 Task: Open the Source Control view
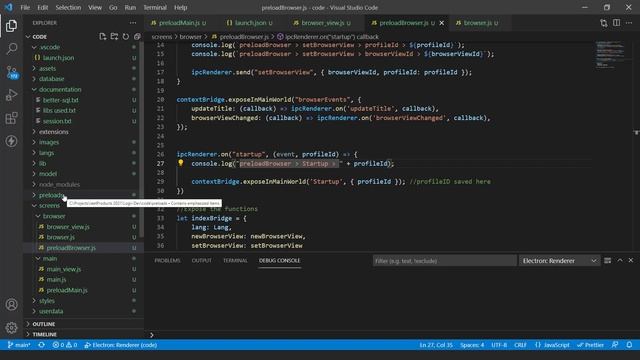[x=11, y=72]
